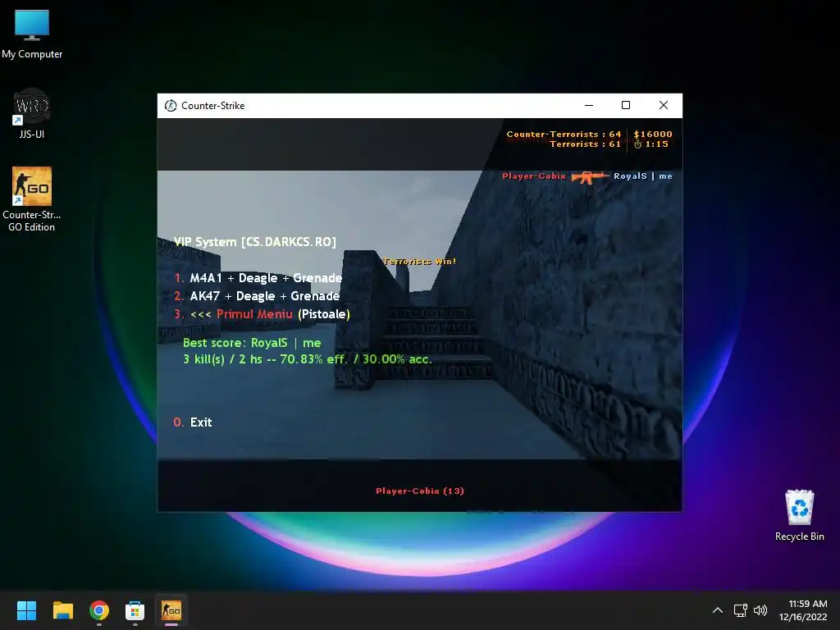Open the volume control tray icon

(760, 610)
